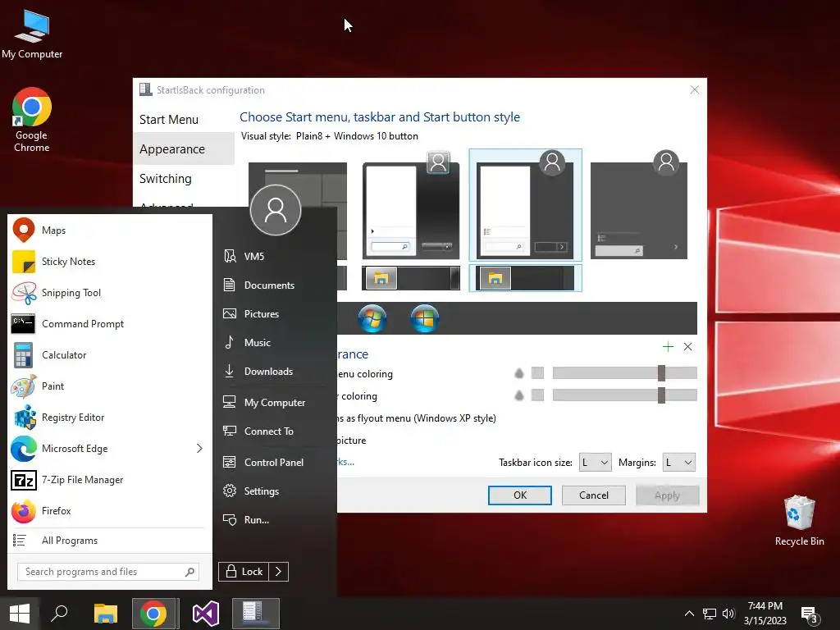Switch to the Switching tab
Screen dimensions: 840x630
tap(166, 178)
